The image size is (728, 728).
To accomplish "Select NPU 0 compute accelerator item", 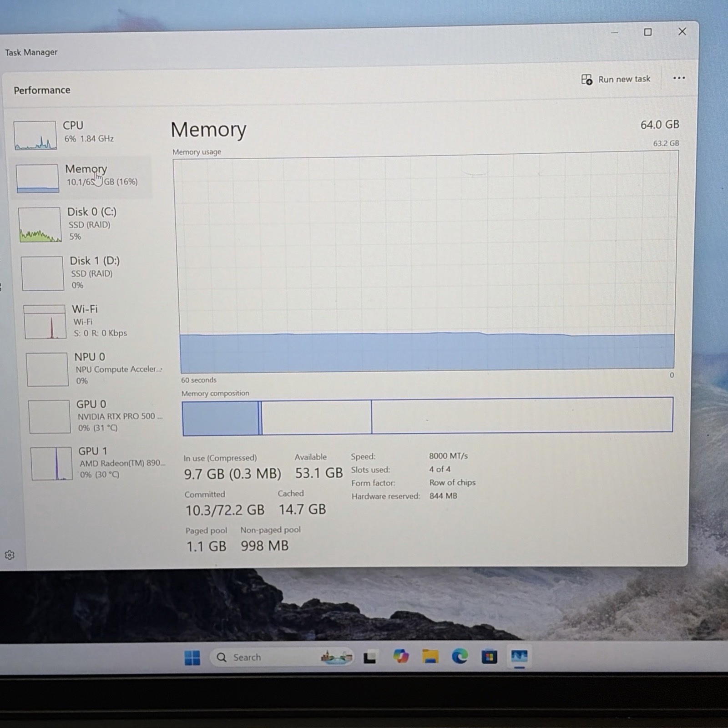I will [93, 369].
